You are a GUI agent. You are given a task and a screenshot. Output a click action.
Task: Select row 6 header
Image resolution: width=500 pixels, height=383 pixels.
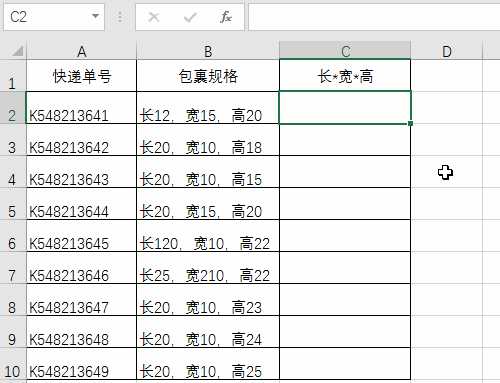[x=13, y=236]
